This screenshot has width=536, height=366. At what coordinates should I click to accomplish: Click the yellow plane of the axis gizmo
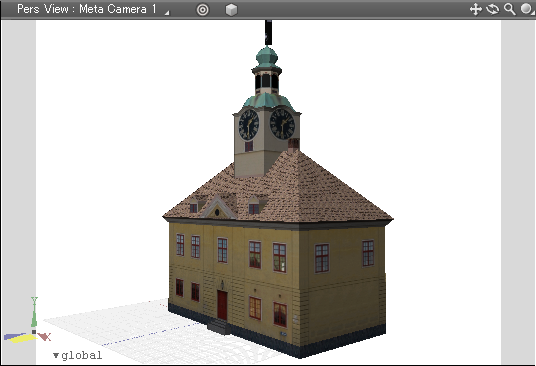pyautogui.click(x=23, y=339)
